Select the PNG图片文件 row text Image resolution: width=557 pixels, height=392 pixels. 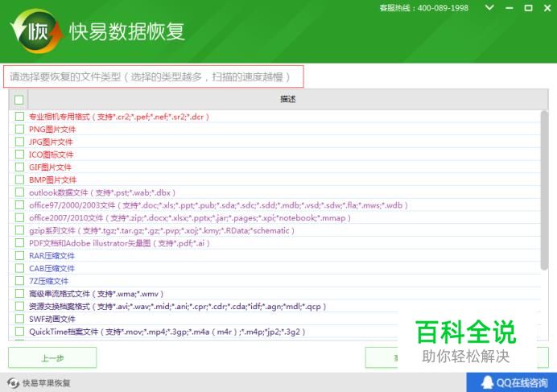coord(52,130)
